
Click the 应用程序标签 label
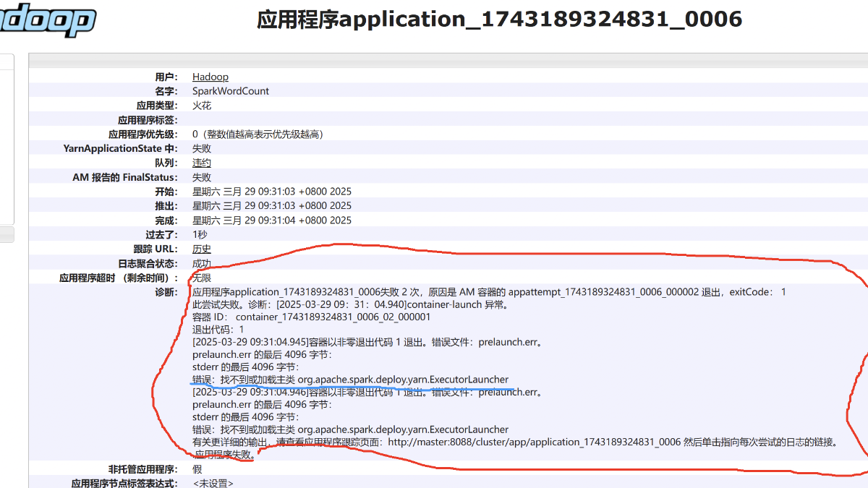[148, 120]
